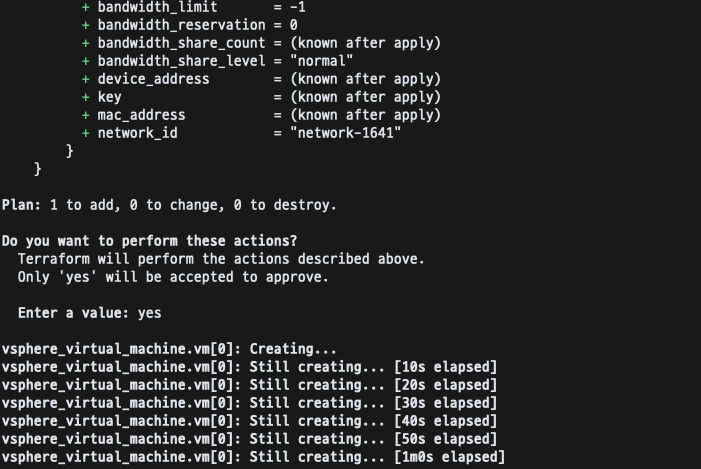Click "Terraform will perform the actions" line

coord(221,259)
